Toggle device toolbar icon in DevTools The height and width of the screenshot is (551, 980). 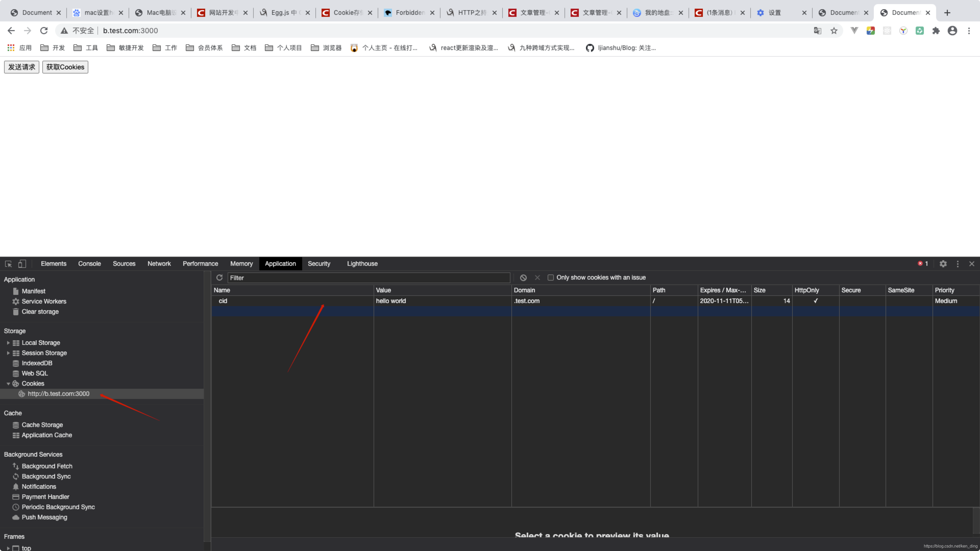pyautogui.click(x=22, y=264)
